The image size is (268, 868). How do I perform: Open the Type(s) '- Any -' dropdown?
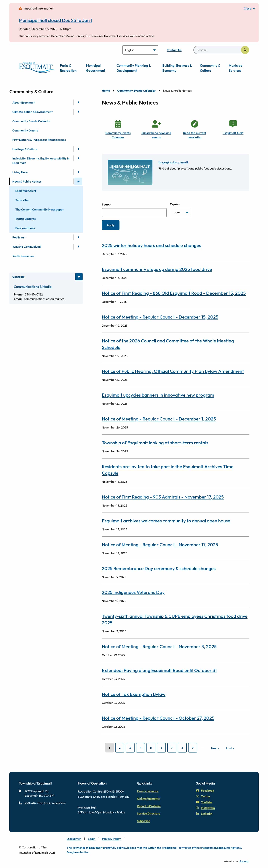180,212
